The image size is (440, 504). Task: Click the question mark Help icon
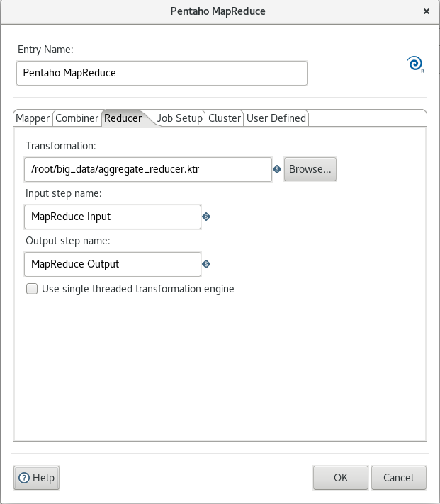tap(24, 478)
